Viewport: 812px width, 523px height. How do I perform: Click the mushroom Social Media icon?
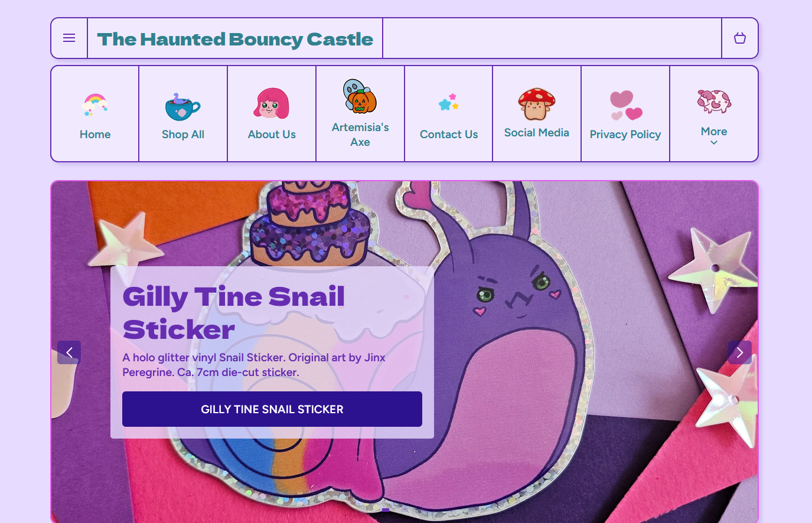point(536,103)
